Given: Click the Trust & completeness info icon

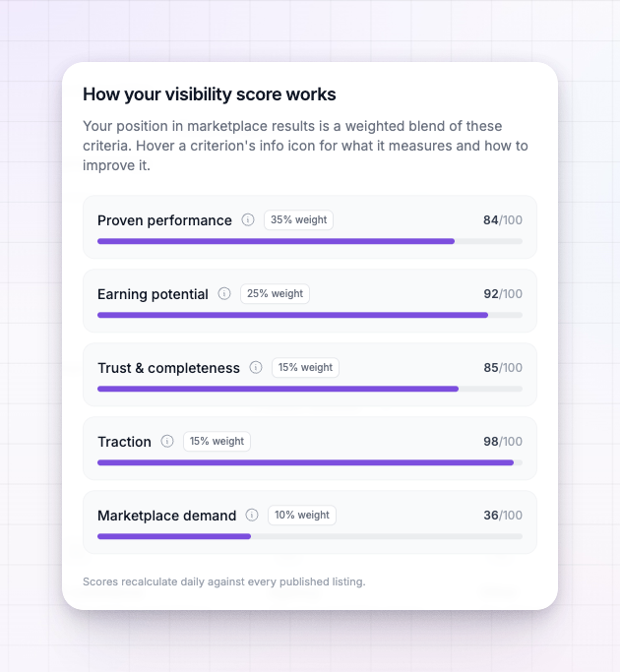Looking at the screenshot, I should 256,367.
